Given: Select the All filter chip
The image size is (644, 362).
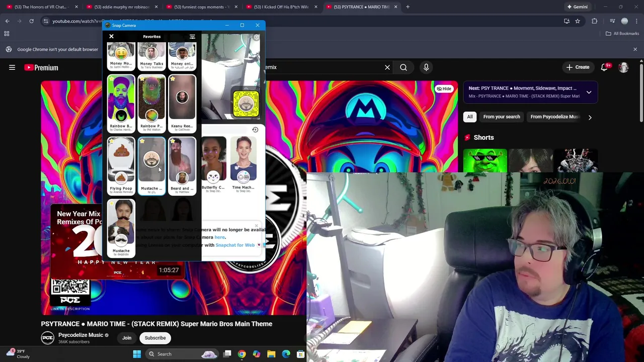Looking at the screenshot, I should pyautogui.click(x=469, y=117).
